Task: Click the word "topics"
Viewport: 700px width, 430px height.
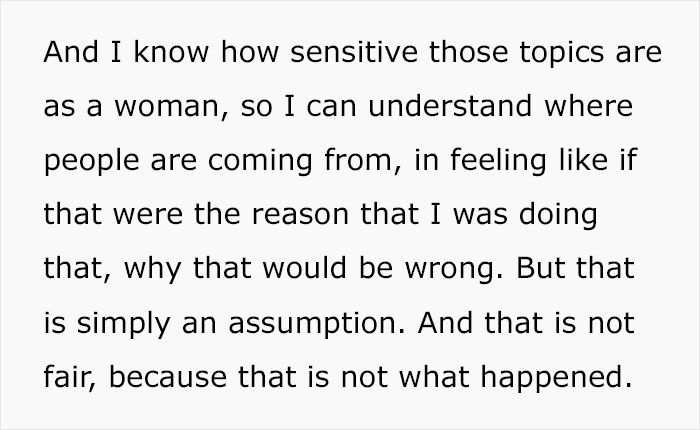Action: [561, 54]
